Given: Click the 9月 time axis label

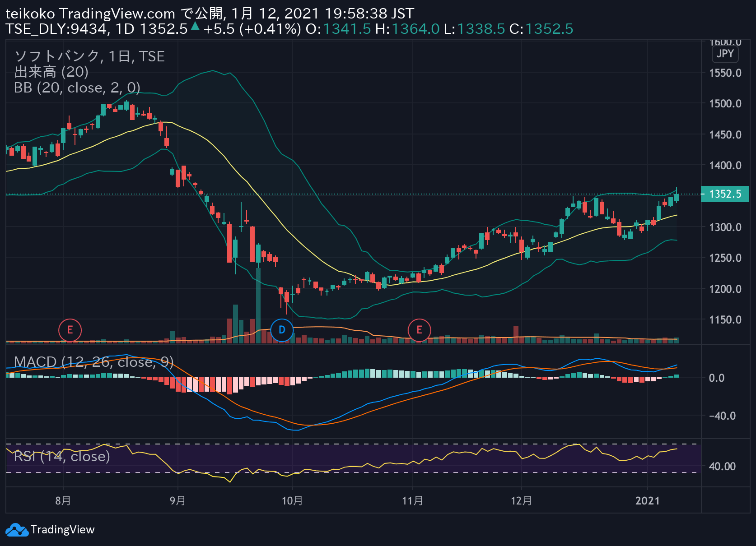Looking at the screenshot, I should (178, 500).
